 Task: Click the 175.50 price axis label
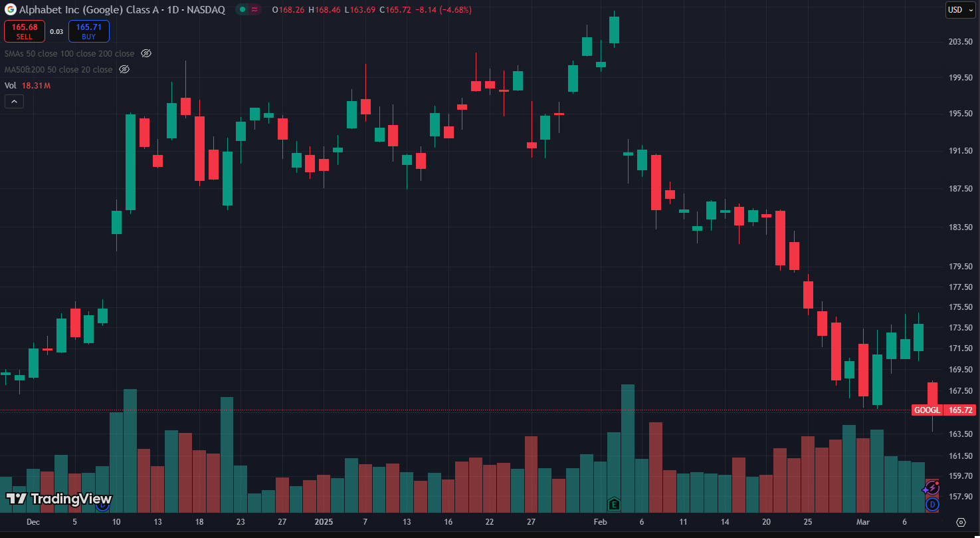[x=960, y=307]
